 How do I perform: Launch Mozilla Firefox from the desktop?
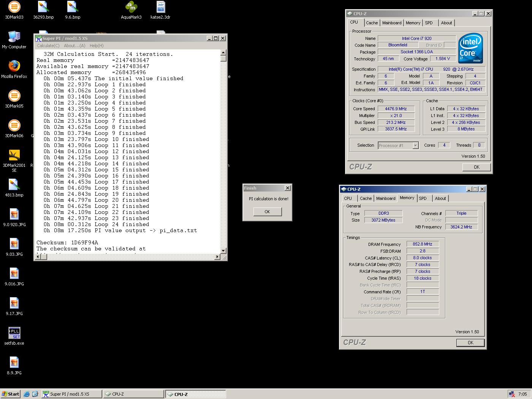point(14,69)
